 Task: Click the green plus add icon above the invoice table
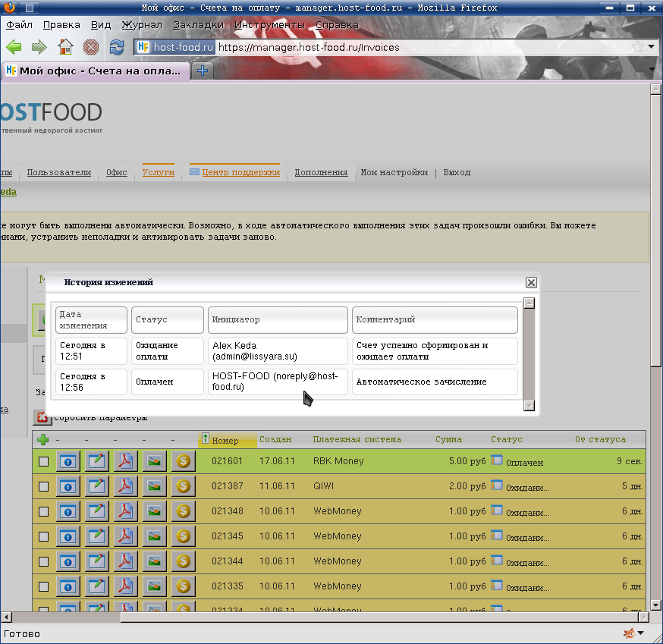tap(42, 439)
